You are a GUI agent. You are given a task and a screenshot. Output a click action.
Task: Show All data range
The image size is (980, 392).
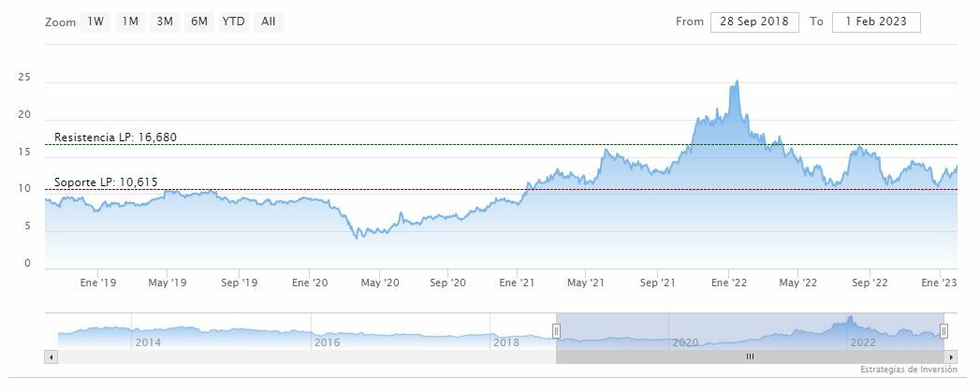[x=269, y=22]
